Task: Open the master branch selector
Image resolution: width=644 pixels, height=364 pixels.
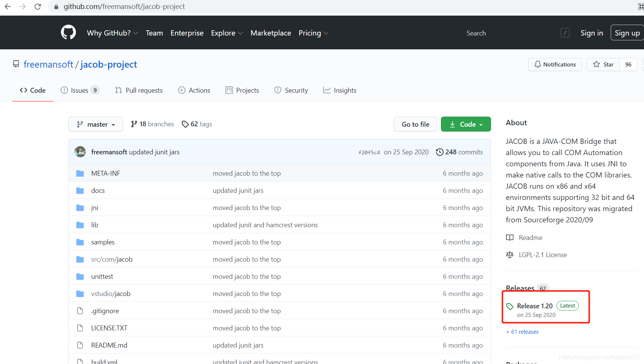Action: 96,124
